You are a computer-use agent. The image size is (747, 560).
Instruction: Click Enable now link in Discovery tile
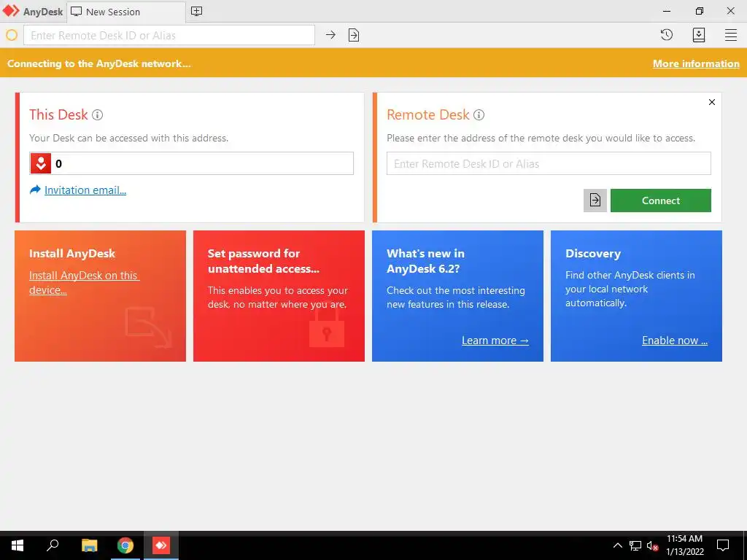pos(675,341)
